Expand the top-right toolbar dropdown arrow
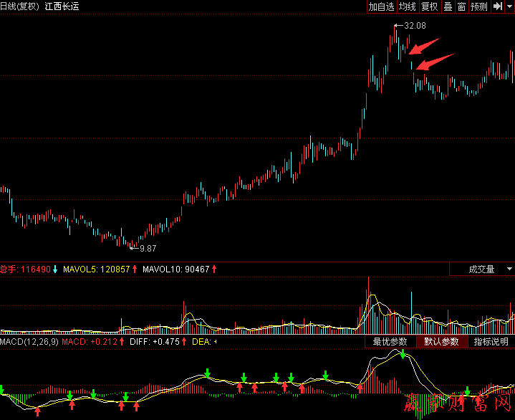515x420 pixels. [x=509, y=6]
